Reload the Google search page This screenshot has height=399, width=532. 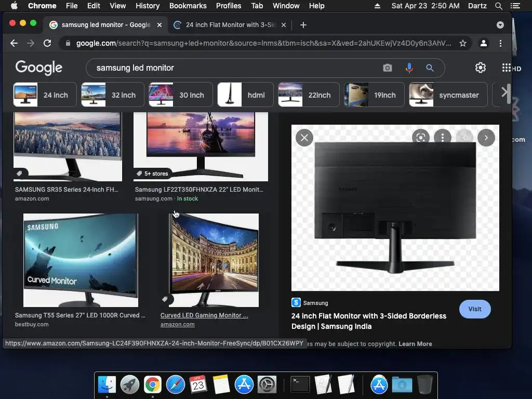pyautogui.click(x=47, y=43)
